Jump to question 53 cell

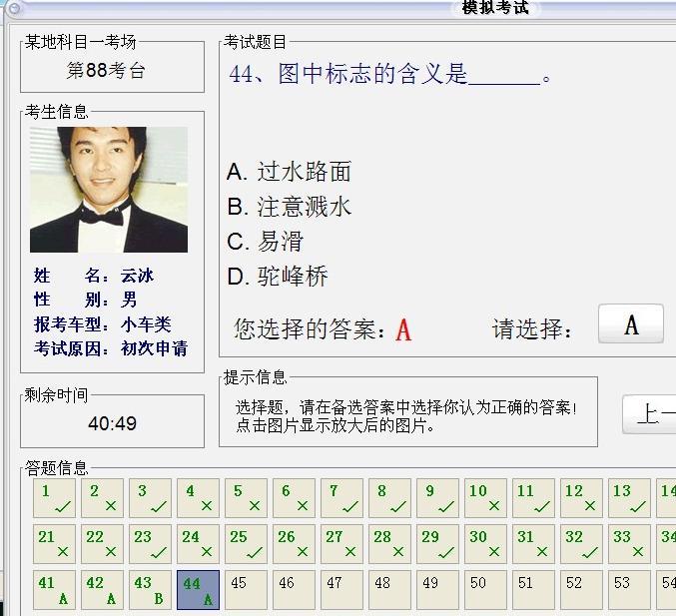click(x=629, y=590)
